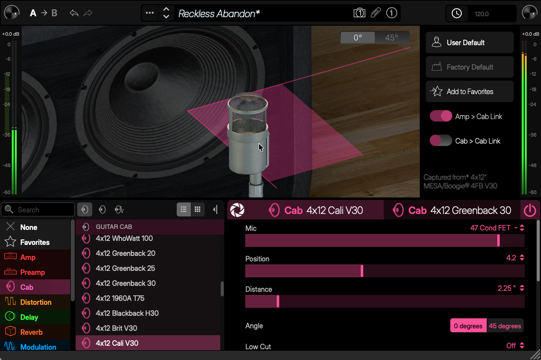Click the Search field
Image resolution: width=541 pixels, height=360 pixels.
pyautogui.click(x=38, y=210)
